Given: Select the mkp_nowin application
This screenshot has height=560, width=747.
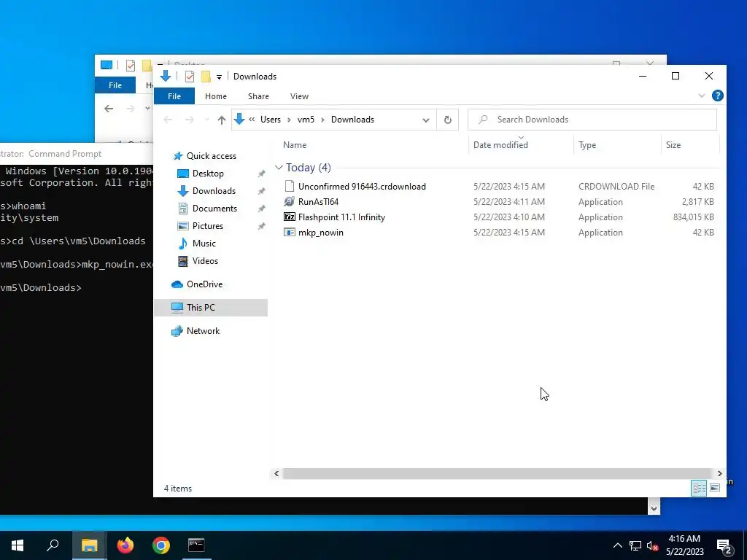Looking at the screenshot, I should coord(321,233).
